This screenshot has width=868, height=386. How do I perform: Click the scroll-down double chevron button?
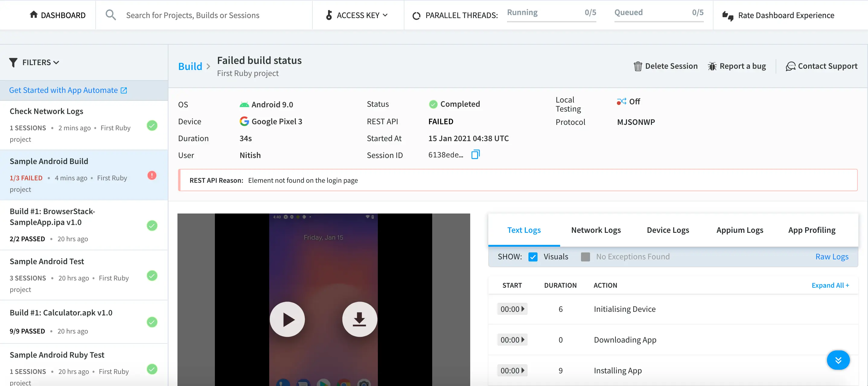838,360
